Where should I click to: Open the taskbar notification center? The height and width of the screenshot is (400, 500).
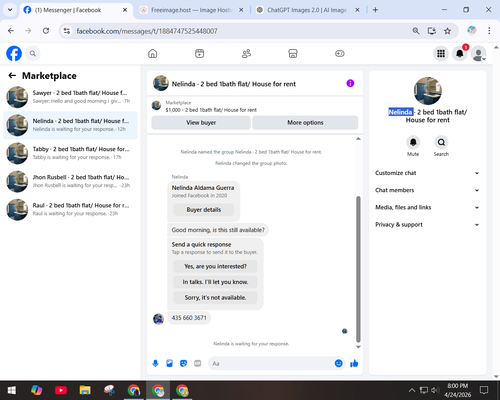pyautogui.click(x=484, y=390)
